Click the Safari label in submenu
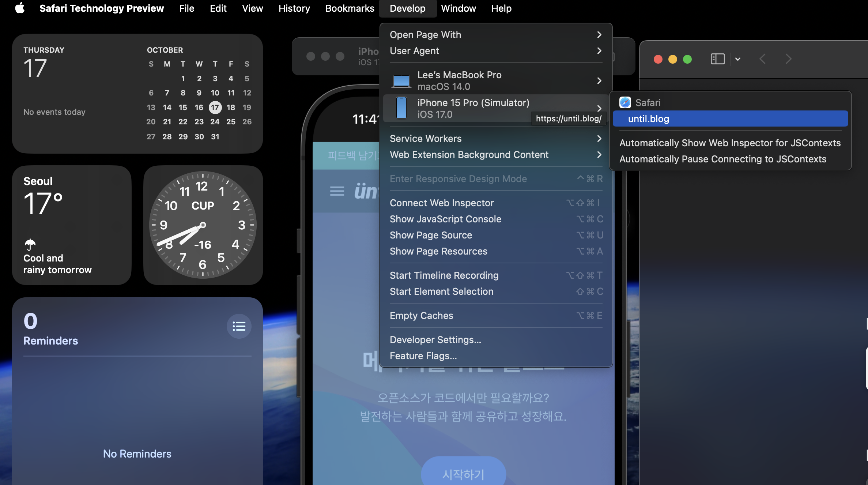Viewport: 868px width, 485px height. (648, 103)
